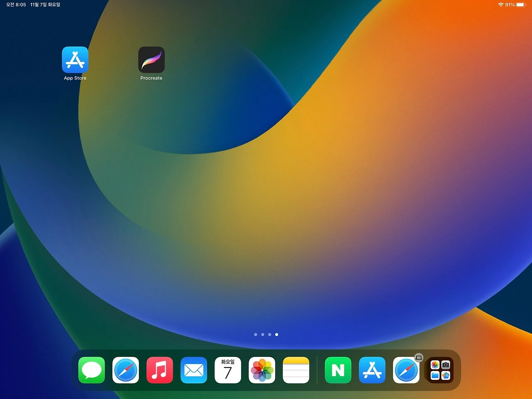Open the App Library folder in the dock
Viewport: 532px width, 399px height.
[x=440, y=370]
